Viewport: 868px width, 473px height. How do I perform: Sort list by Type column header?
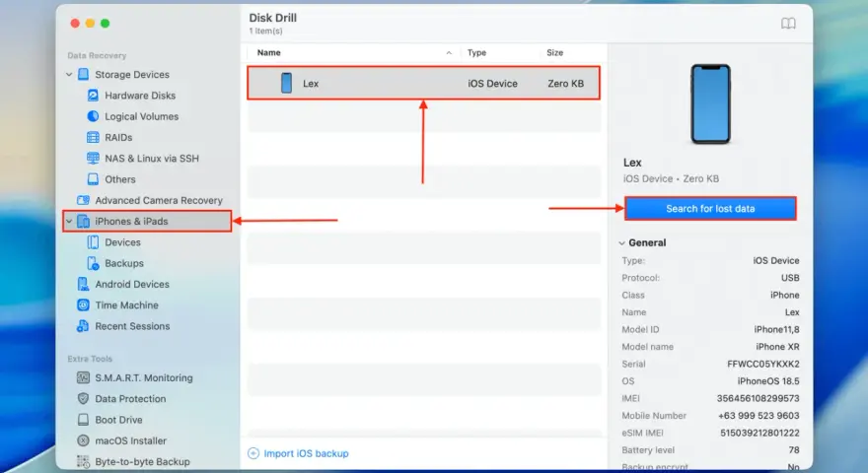click(476, 53)
